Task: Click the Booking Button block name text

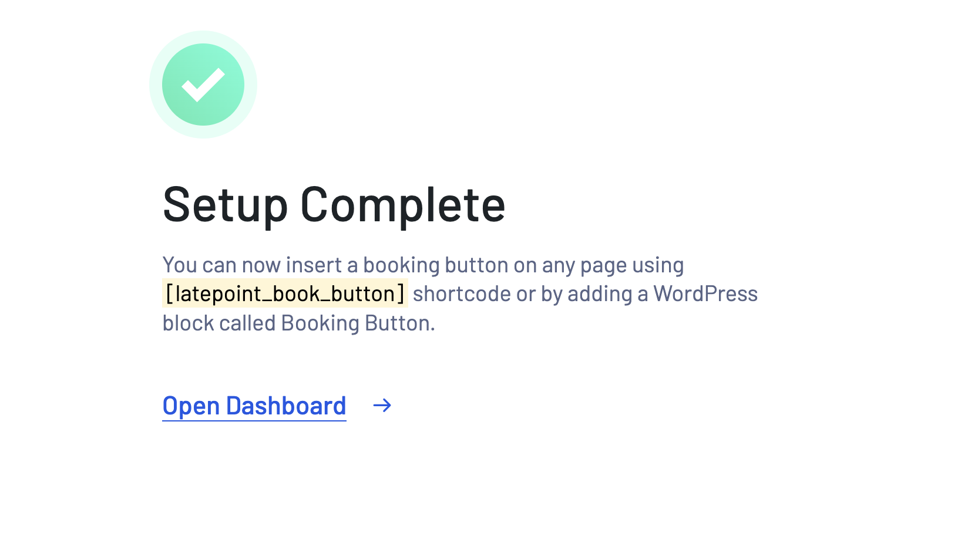Action: point(358,323)
